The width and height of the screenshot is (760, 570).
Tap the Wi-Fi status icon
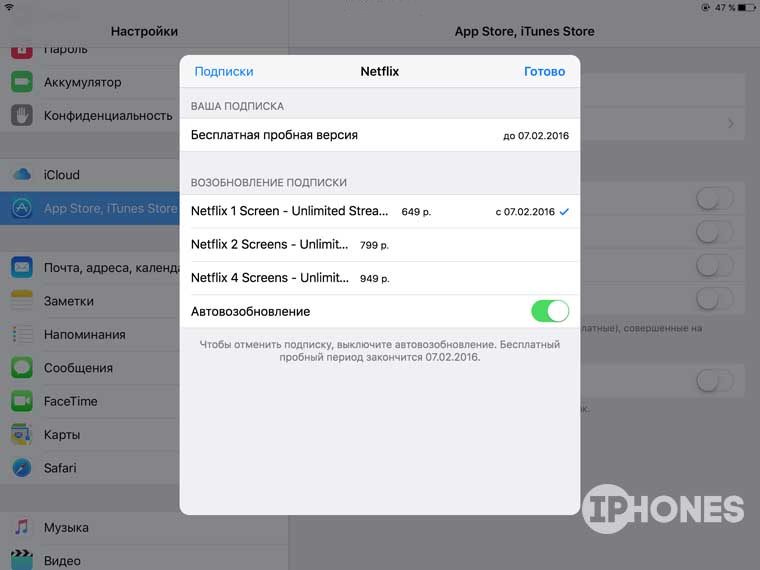pos(9,7)
